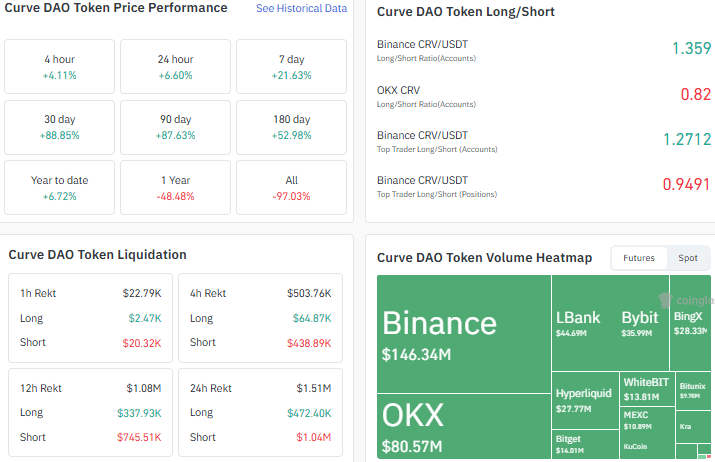This screenshot has width=715, height=462.
Task: Click the Bitget heatmap tile
Action: click(585, 444)
